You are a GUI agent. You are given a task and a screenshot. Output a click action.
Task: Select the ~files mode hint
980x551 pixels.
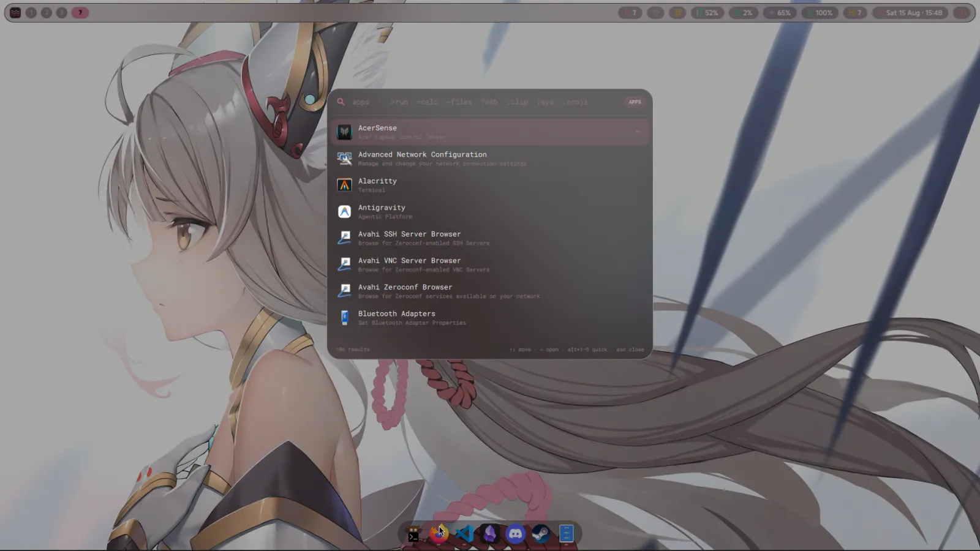pyautogui.click(x=459, y=102)
